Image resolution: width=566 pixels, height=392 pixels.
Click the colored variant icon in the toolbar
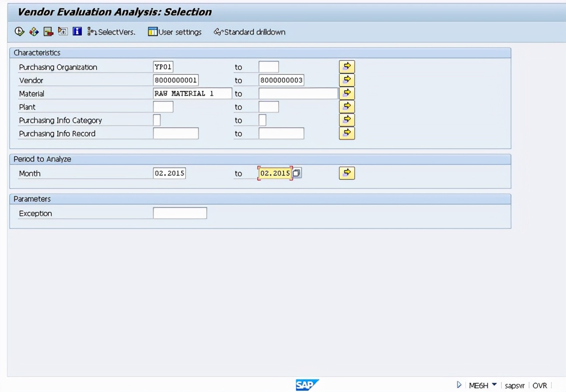[x=34, y=31]
